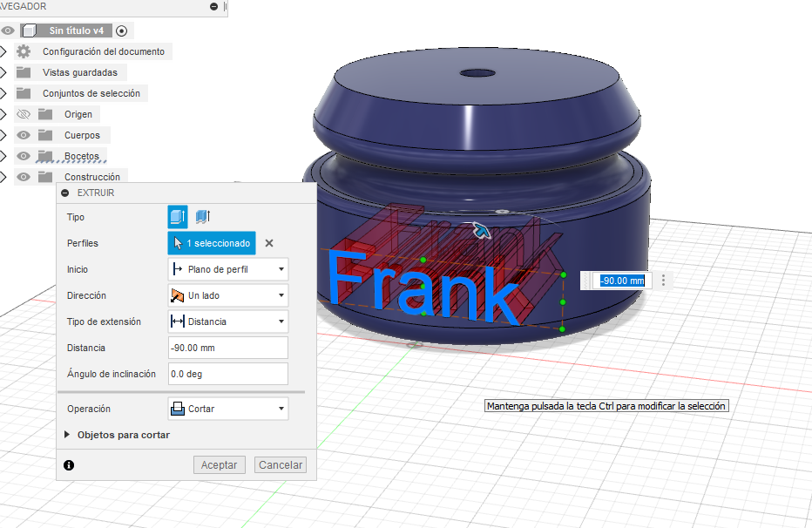Hide the Cuerpos folder via eye icon

click(x=24, y=135)
